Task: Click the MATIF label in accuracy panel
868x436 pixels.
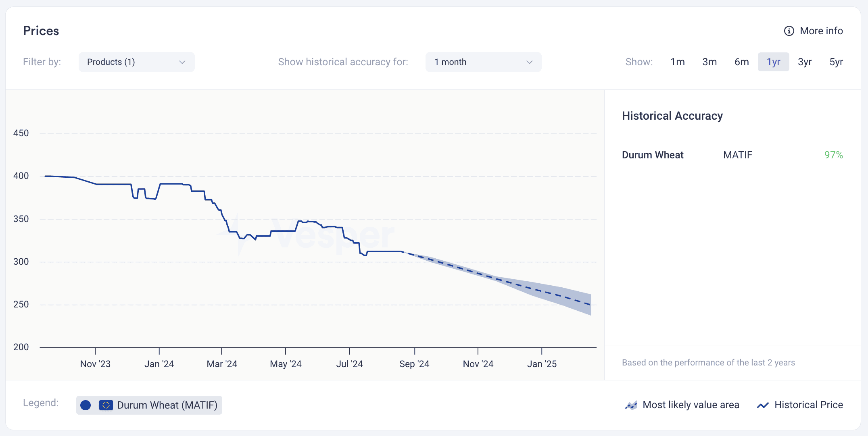Action: 738,155
